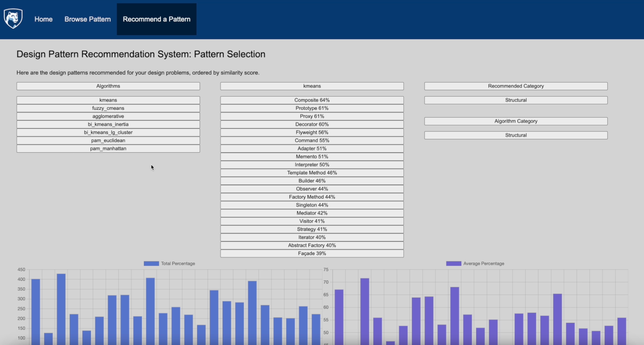644x345 pixels.
Task: Open the Composite 64% pattern
Action: click(x=312, y=100)
